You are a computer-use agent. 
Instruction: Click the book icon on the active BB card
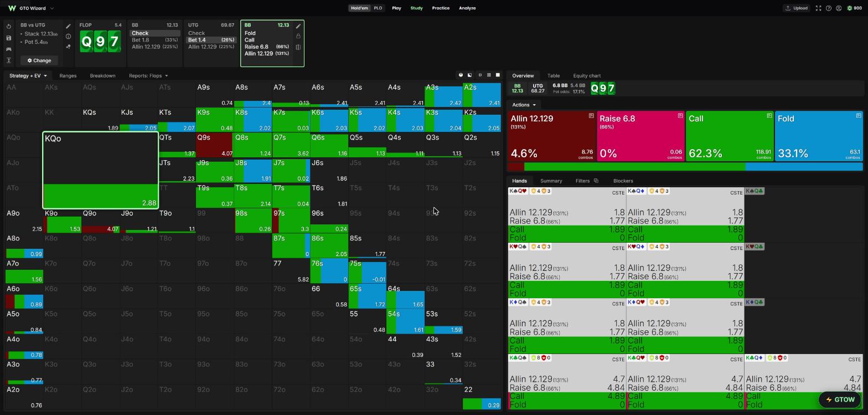point(298,47)
